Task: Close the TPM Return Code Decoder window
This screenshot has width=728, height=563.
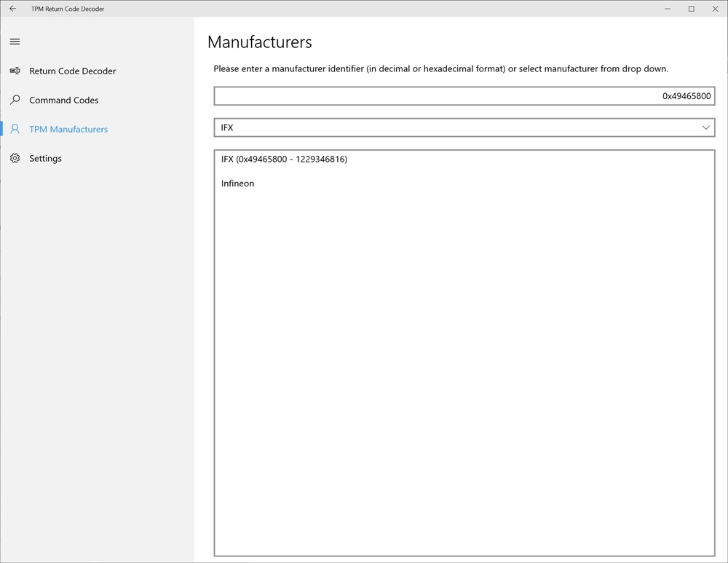Action: pos(715,9)
